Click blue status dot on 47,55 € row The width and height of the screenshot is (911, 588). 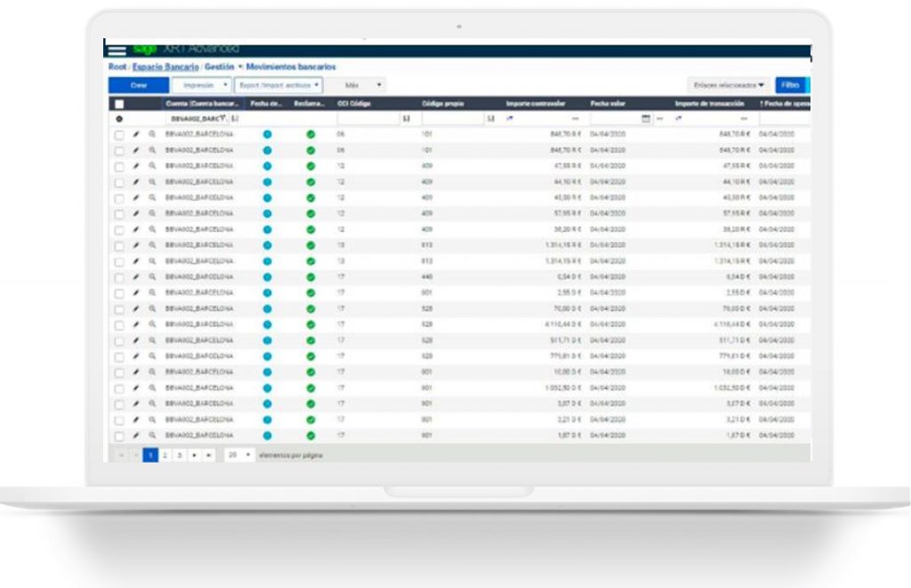coord(267,166)
